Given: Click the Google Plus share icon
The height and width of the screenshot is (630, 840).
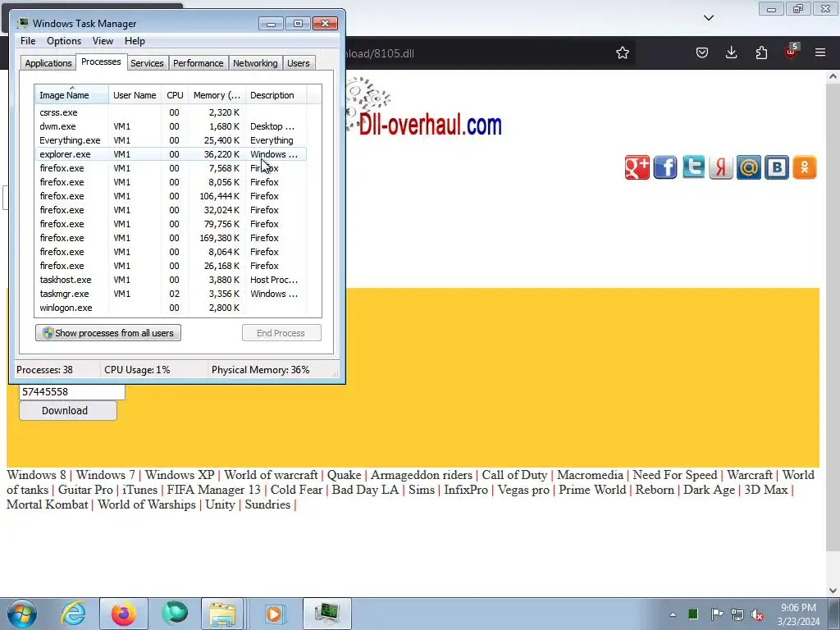Looking at the screenshot, I should point(637,167).
